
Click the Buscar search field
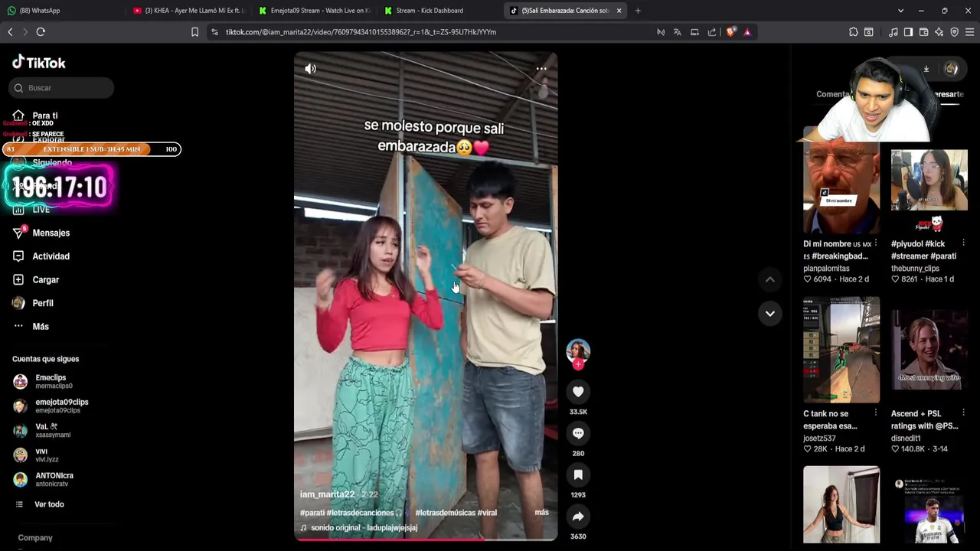[62, 88]
